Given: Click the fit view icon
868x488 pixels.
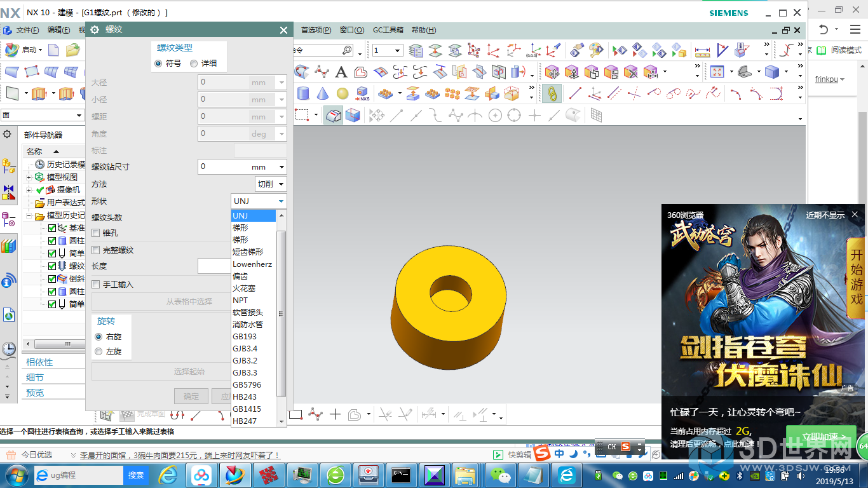Looking at the screenshot, I should [717, 72].
